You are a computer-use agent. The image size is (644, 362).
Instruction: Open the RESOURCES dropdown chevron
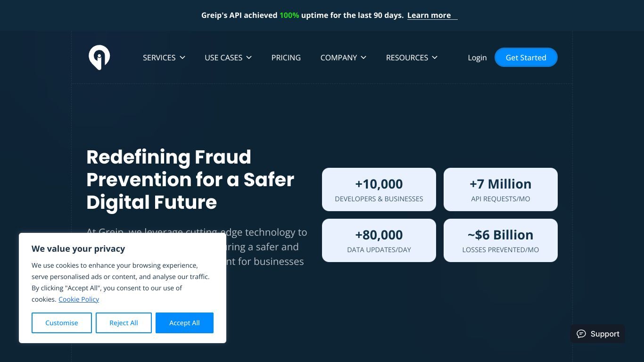pyautogui.click(x=435, y=58)
